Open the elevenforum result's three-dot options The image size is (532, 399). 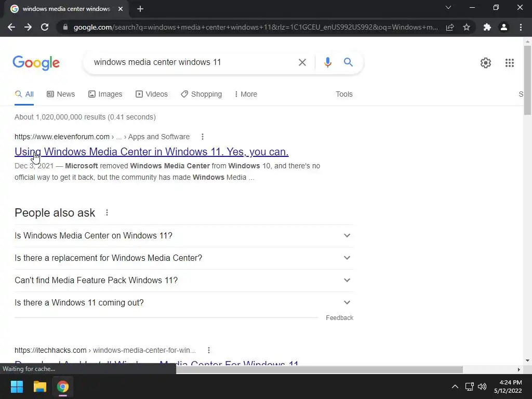click(202, 137)
